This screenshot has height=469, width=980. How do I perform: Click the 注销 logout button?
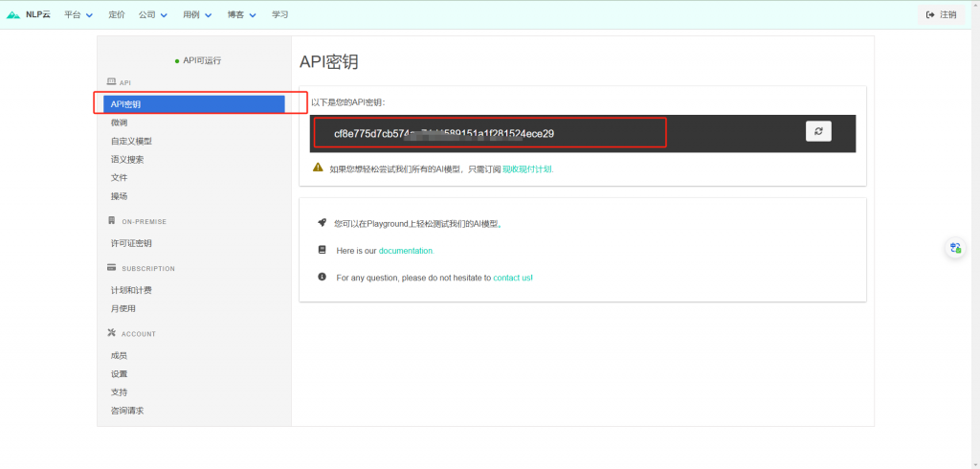(x=942, y=14)
